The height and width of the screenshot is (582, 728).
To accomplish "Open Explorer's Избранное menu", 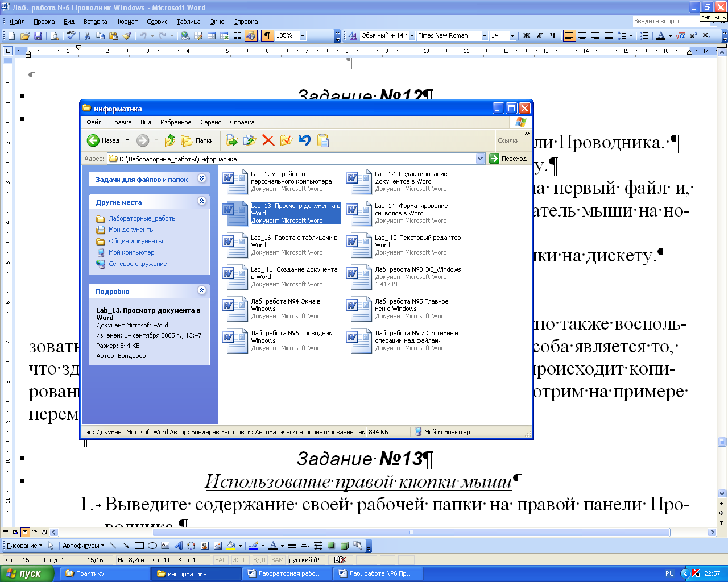I will click(176, 122).
